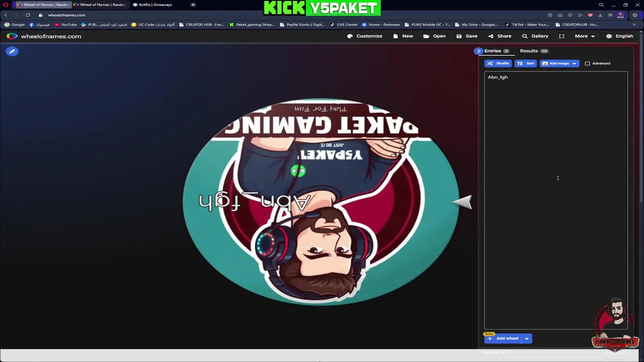Click the Add image button
644x362 pixels.
pyautogui.click(x=555, y=63)
